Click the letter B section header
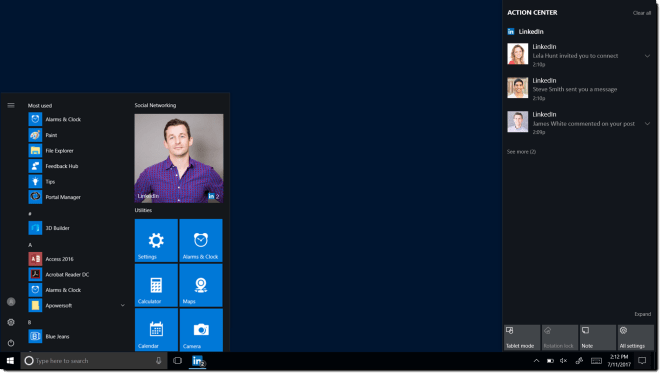The image size is (665, 379). [x=30, y=324]
